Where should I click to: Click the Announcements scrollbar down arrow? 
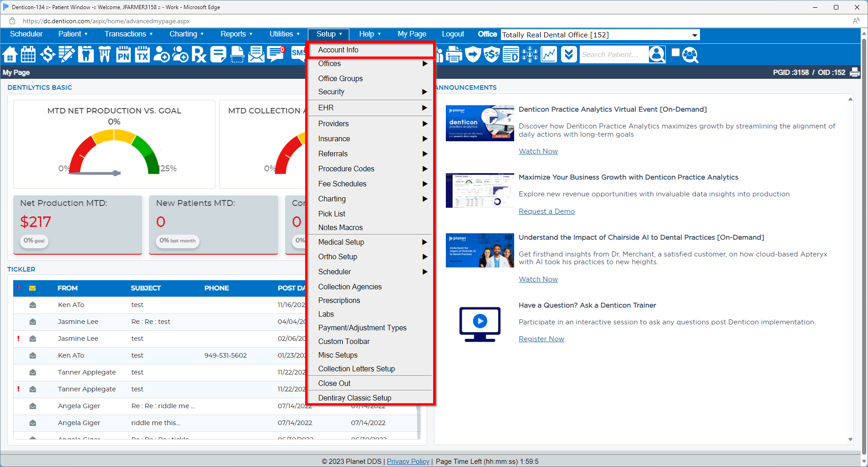[x=850, y=440]
